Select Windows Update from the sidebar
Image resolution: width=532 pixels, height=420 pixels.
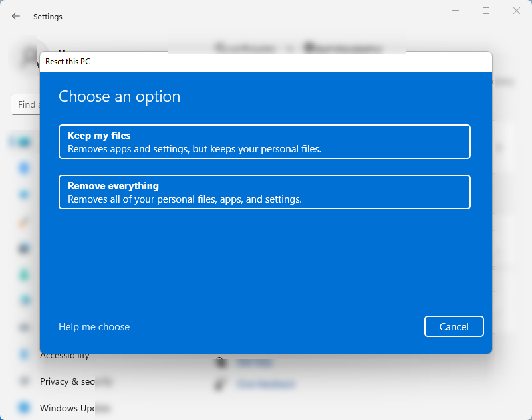tap(68, 408)
